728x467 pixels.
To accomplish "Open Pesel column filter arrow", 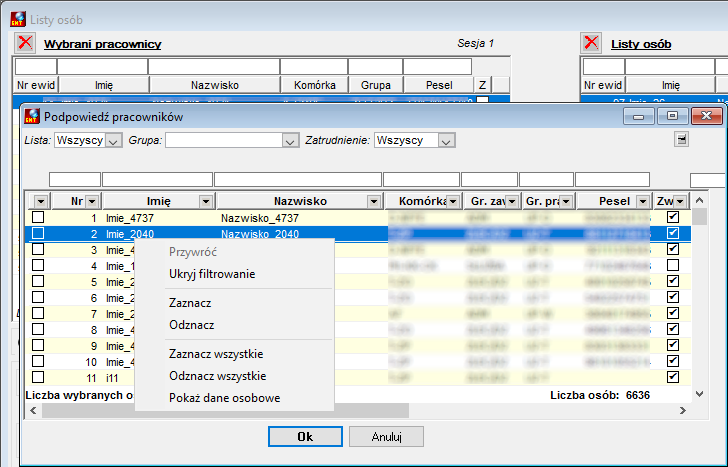I will point(643,201).
